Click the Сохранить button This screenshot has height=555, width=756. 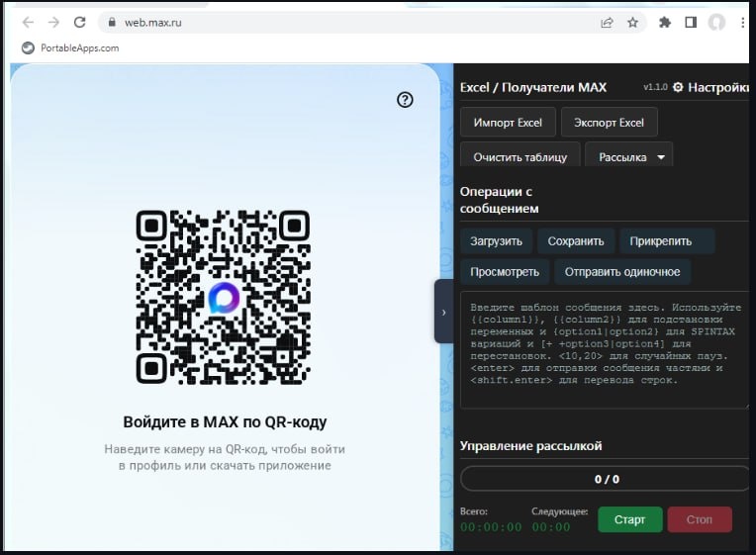click(x=576, y=241)
